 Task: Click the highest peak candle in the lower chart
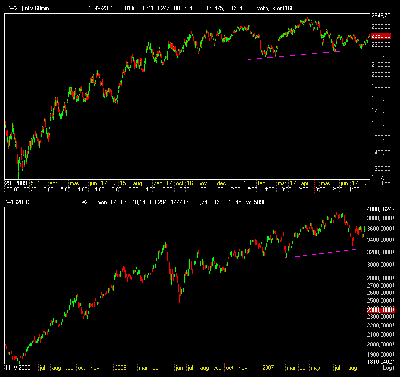pos(337,215)
